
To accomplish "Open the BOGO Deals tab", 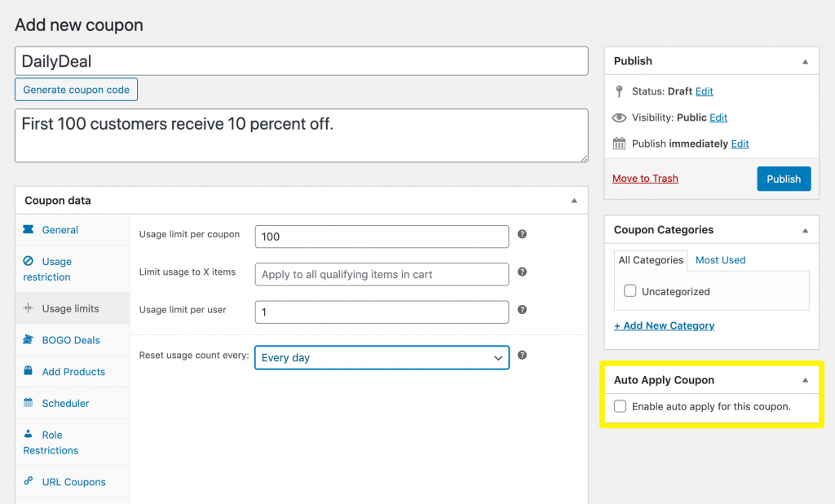I will (73, 340).
